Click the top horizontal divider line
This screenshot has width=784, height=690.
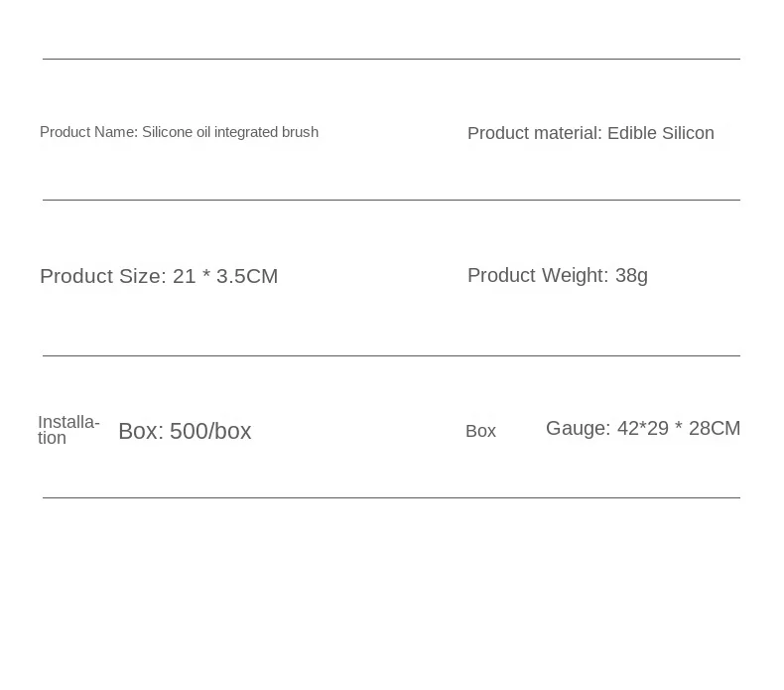tap(391, 59)
